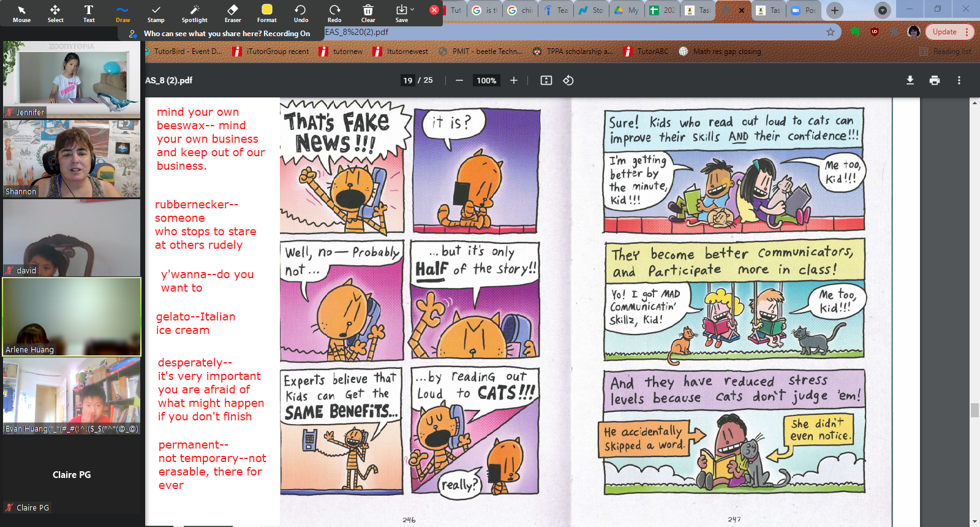Zoom in the PDF with plus button
This screenshot has height=527, width=980.
[x=514, y=80]
